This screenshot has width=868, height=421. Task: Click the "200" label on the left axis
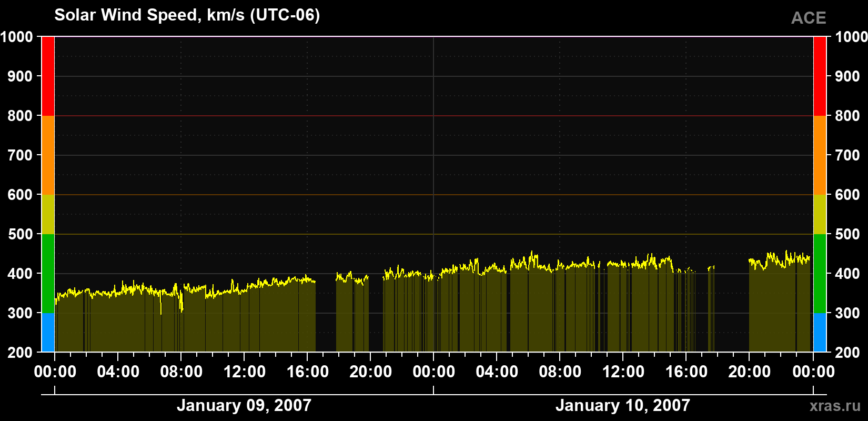click(x=21, y=353)
